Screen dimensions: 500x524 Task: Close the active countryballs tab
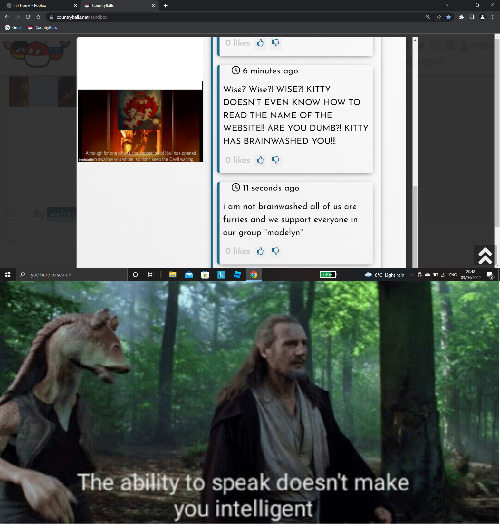coord(153,6)
